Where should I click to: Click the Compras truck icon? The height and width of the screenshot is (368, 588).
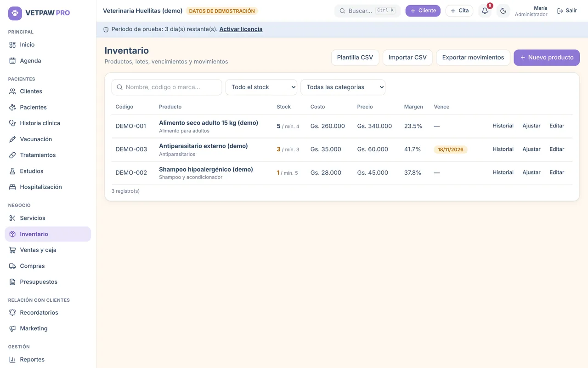tap(12, 266)
